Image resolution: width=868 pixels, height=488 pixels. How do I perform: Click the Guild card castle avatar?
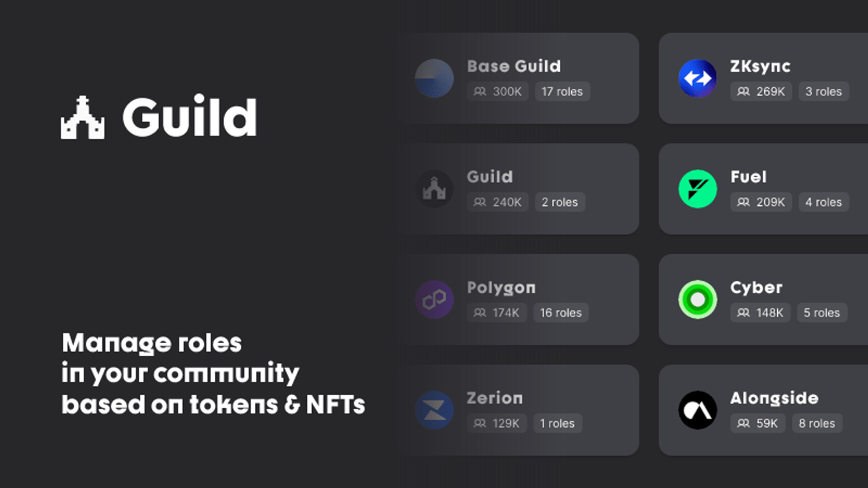(434, 189)
